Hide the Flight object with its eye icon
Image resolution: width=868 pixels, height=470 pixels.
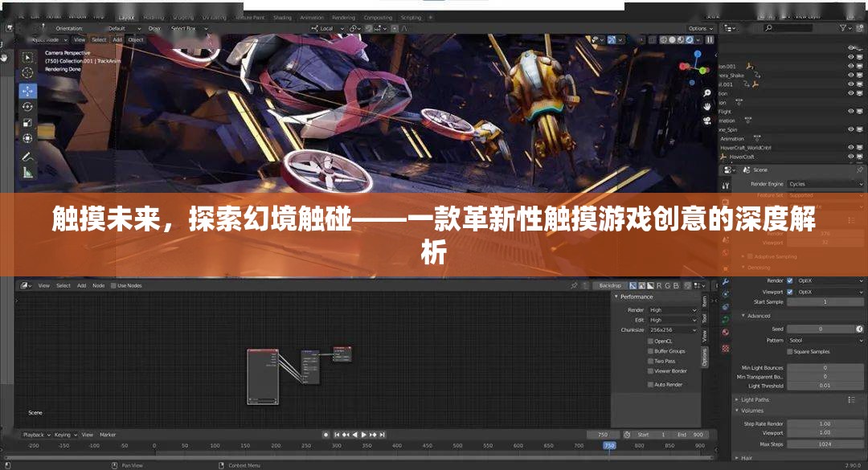pos(851,111)
